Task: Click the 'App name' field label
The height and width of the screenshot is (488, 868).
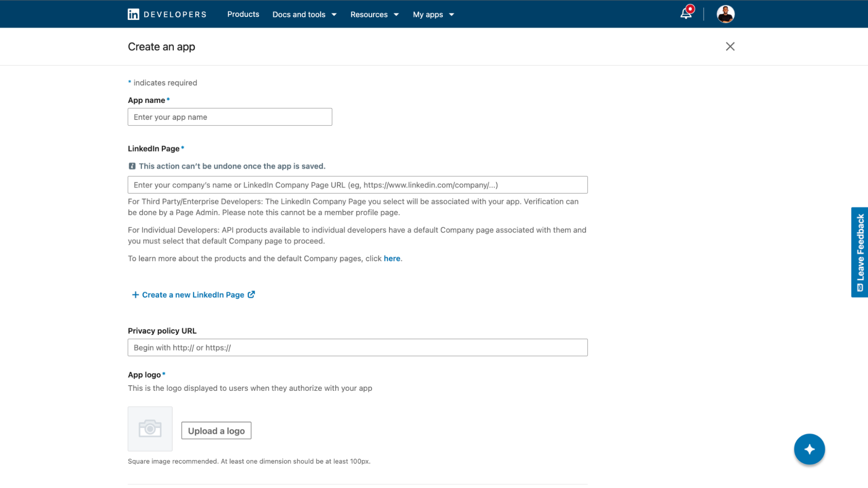Action: point(146,100)
